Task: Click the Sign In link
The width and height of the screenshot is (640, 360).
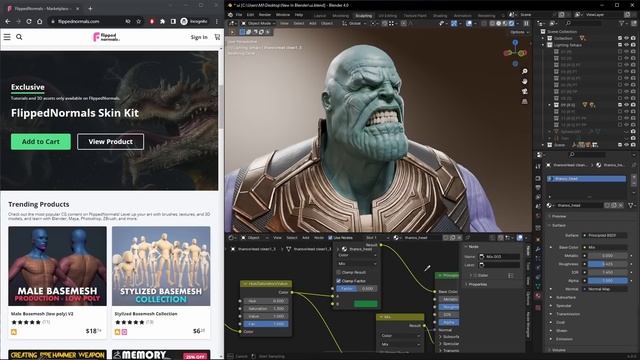Action: pos(199,37)
